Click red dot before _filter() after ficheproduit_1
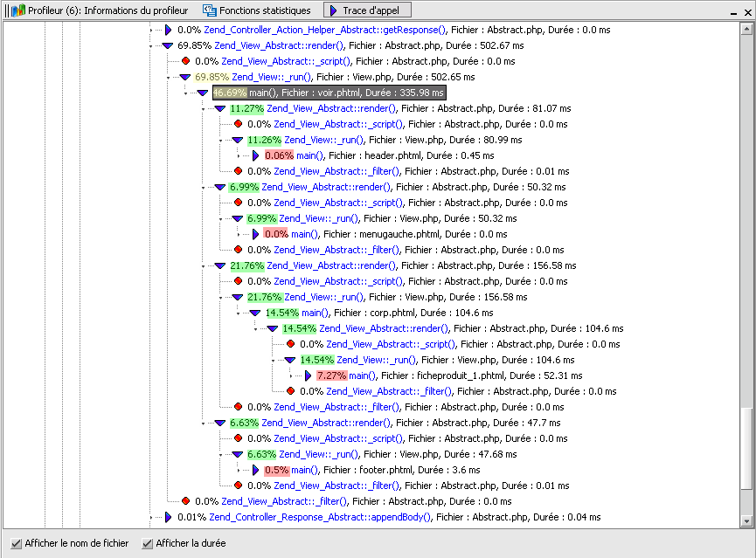This screenshot has height=558, width=756. coord(291,391)
